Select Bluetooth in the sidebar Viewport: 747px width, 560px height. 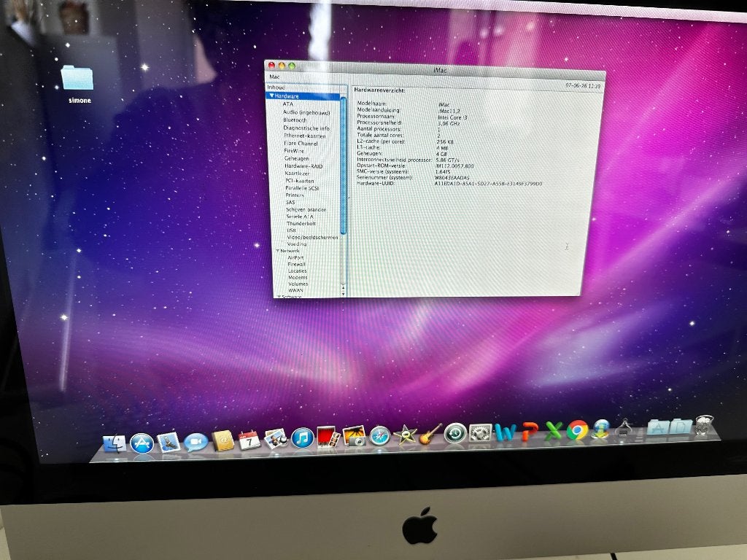(x=295, y=120)
